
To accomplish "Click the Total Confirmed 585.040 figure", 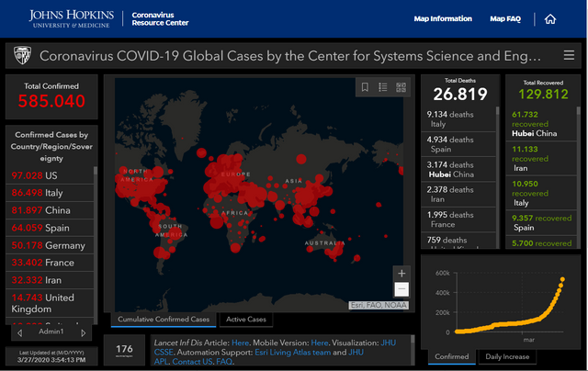I will (x=51, y=101).
